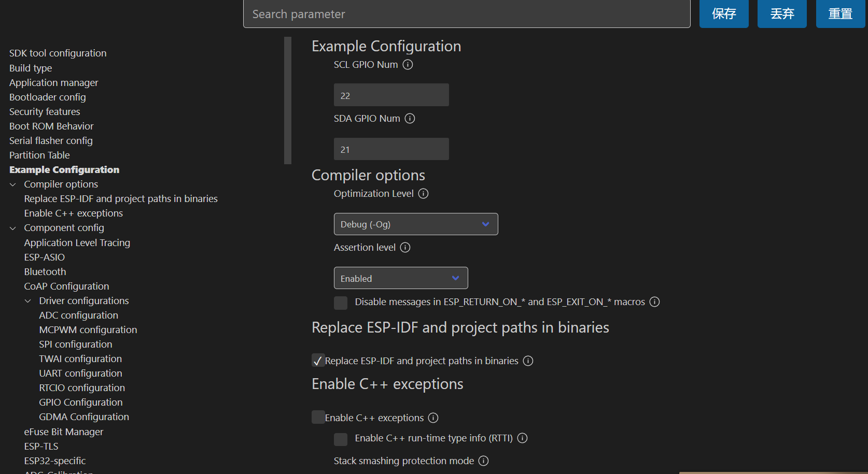Screen dimensions: 868x474
Task: Open Bluetooth item
Action: (45, 272)
